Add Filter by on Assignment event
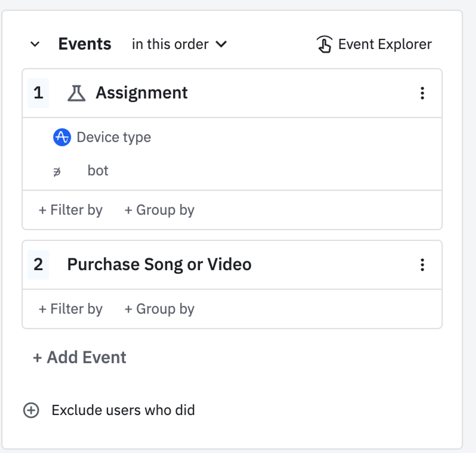 (x=71, y=210)
